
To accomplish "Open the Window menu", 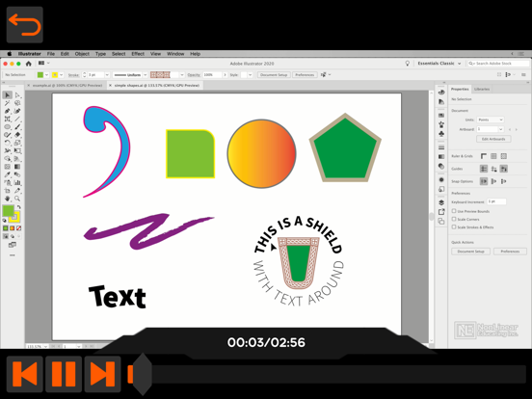I will coord(175,54).
